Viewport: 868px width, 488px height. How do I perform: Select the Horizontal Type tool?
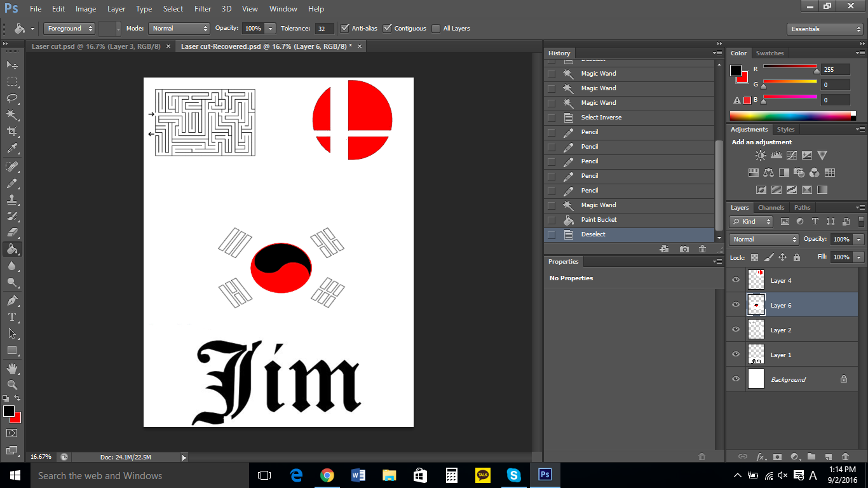(x=12, y=316)
